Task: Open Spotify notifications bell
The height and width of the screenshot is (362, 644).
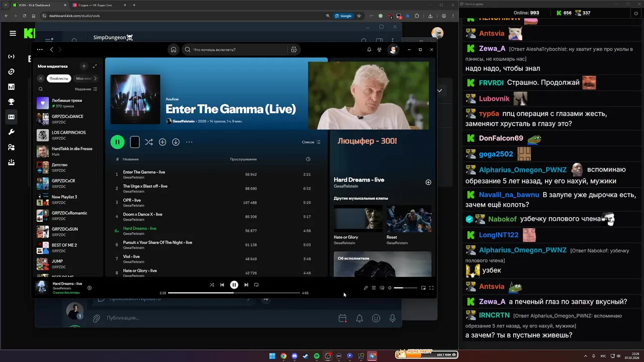Action: 369,50
